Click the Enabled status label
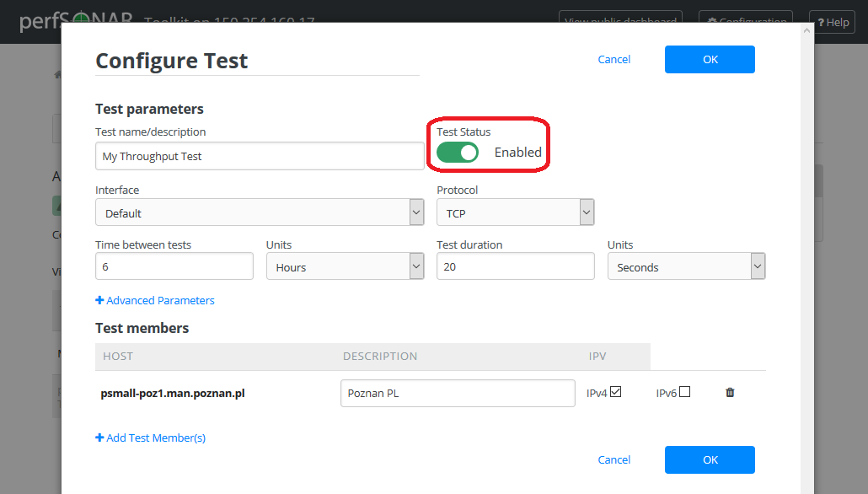This screenshot has width=868, height=494. 518,153
